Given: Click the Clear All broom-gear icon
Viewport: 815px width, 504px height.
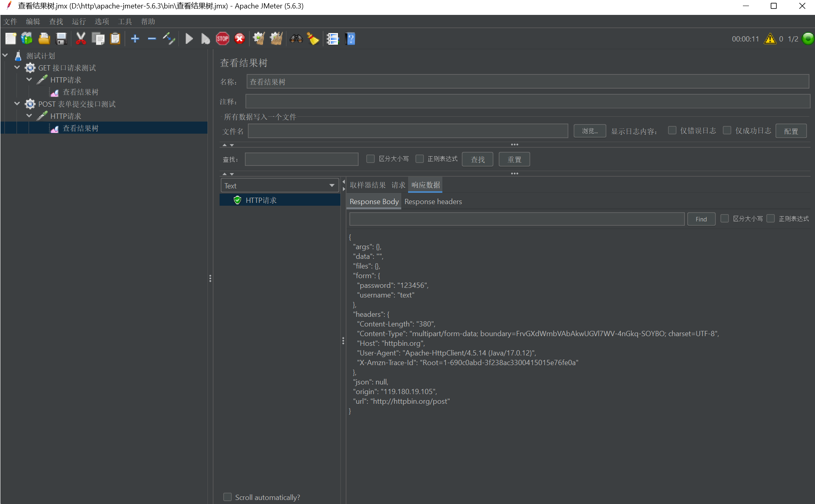Looking at the screenshot, I should 276,39.
